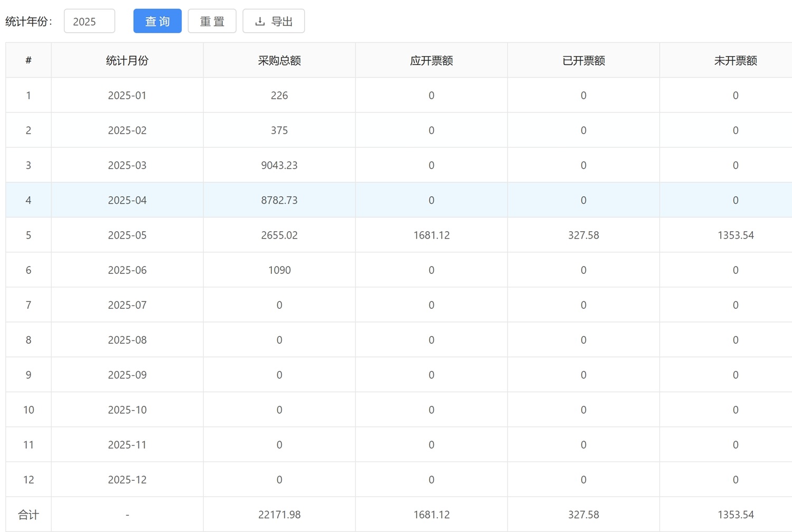
Task: Select the 2025-03 month cell
Action: pos(127,165)
